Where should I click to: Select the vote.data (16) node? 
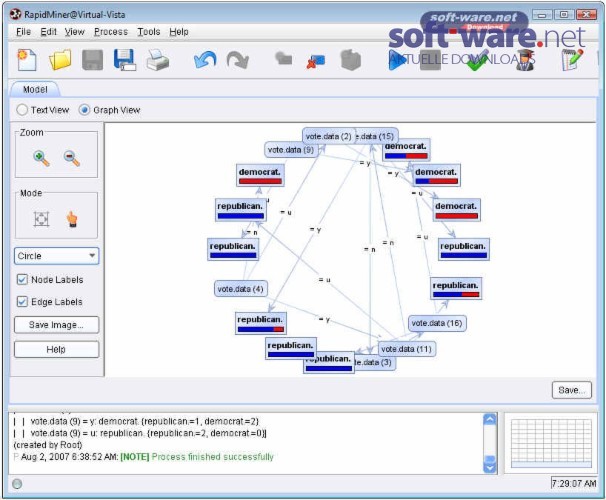[x=437, y=323]
